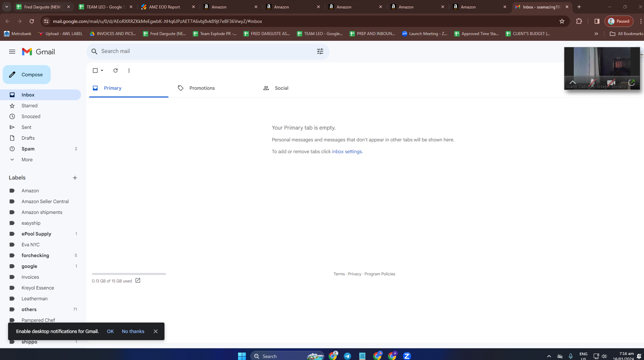Open the Paused profile menu

619,21
